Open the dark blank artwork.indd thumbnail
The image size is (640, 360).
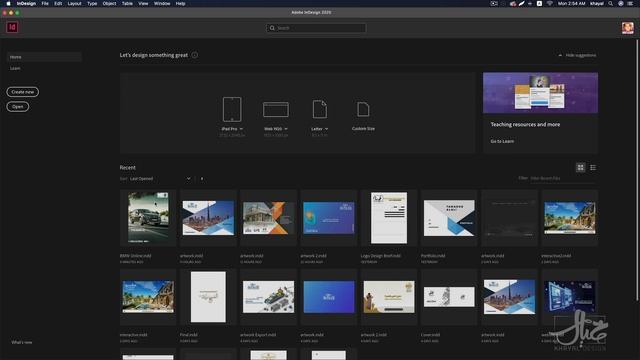509,218
